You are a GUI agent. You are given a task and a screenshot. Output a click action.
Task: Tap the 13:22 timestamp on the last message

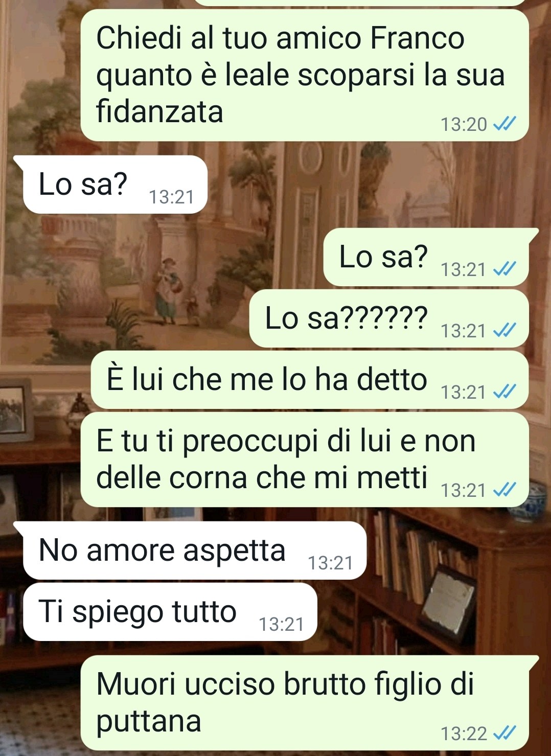pyautogui.click(x=464, y=734)
